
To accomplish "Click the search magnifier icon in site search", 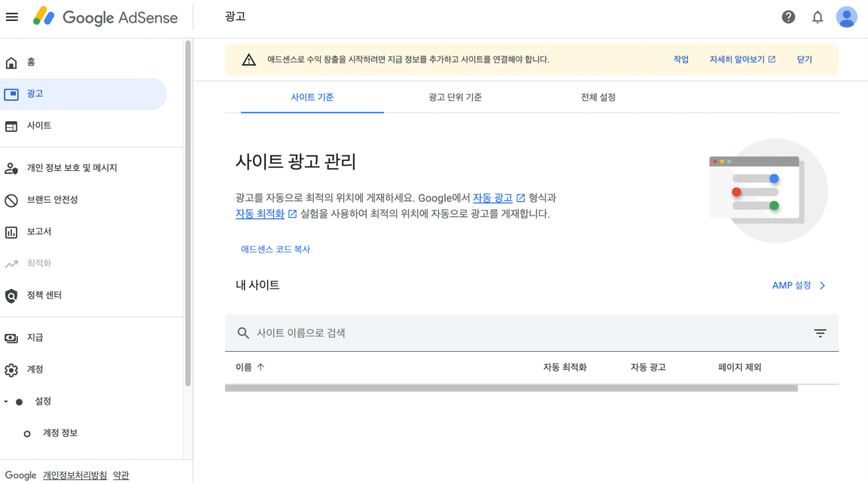I will click(242, 333).
